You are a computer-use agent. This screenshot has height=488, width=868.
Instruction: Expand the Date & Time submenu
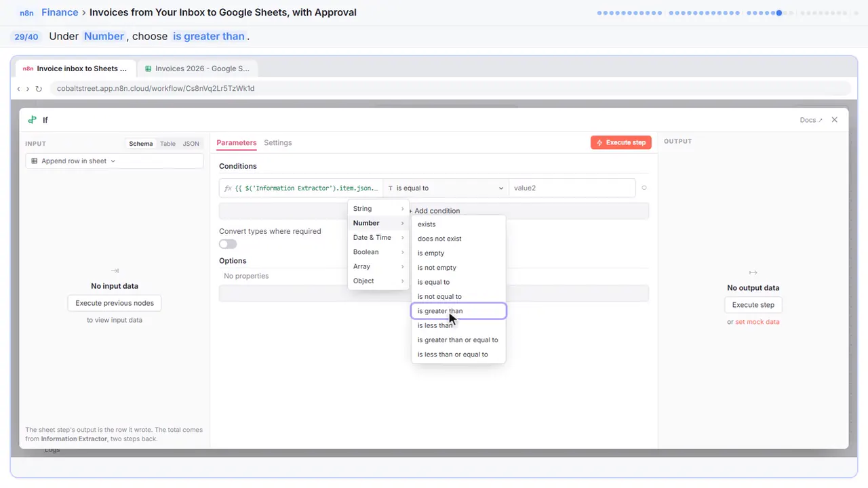pyautogui.click(x=378, y=238)
